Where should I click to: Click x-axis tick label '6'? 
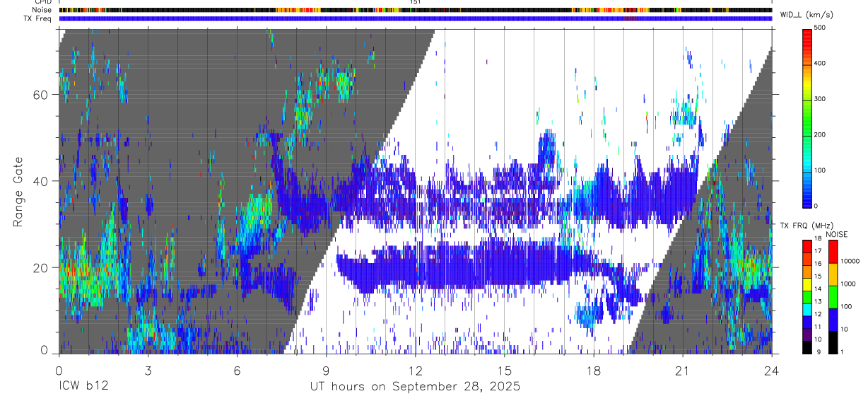click(x=237, y=371)
